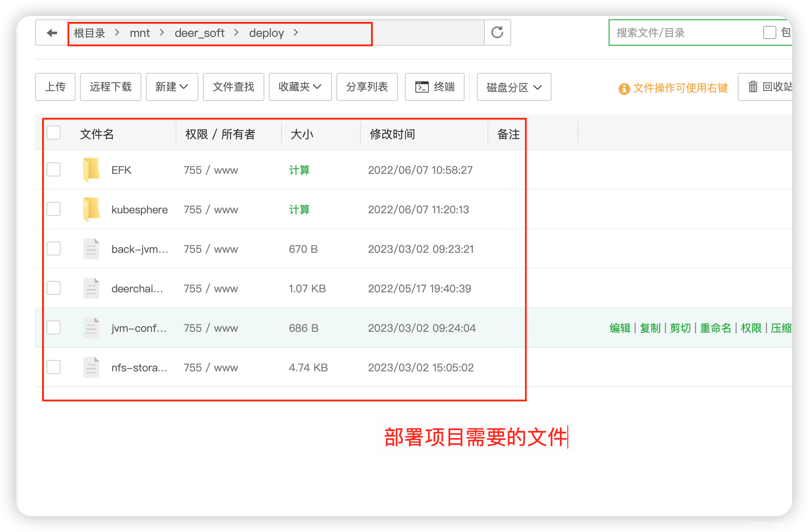This screenshot has height=532, width=808.
Task: Open the EFK folder icon
Action: pos(91,170)
